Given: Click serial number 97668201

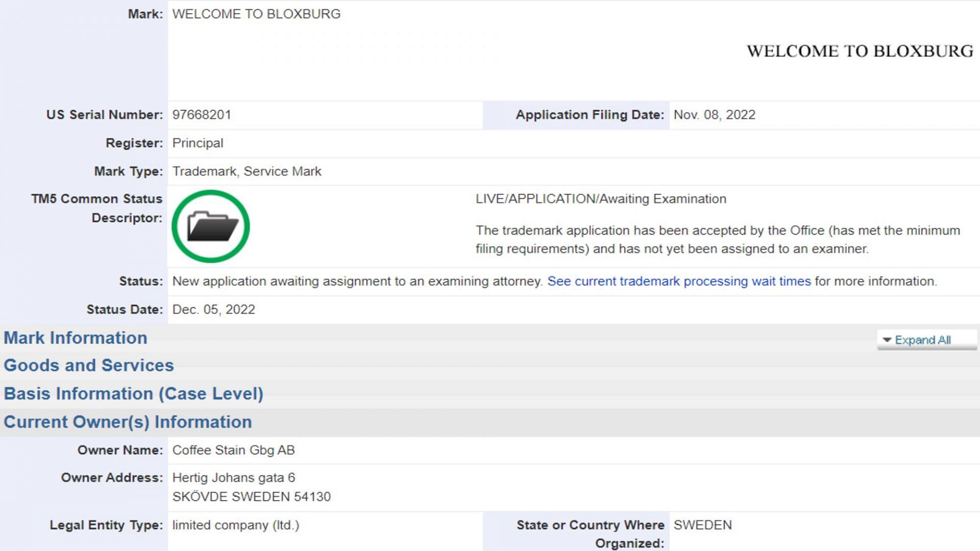Looking at the screenshot, I should point(202,115).
